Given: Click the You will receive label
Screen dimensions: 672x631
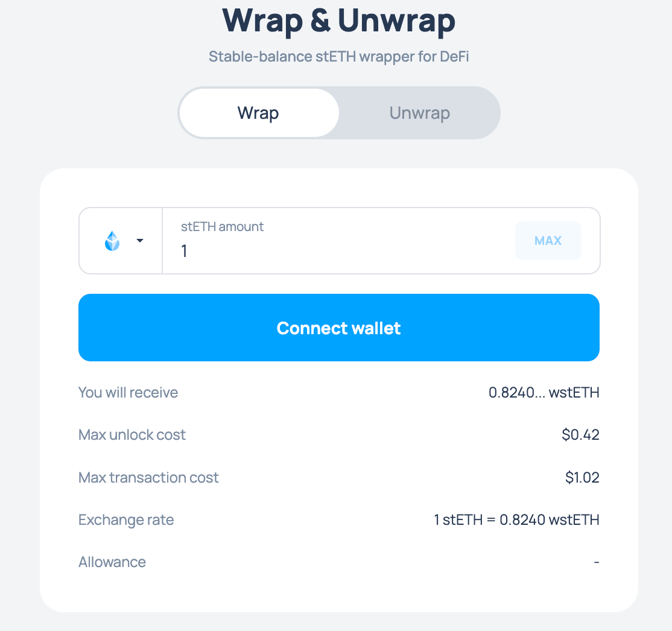Looking at the screenshot, I should click(x=128, y=393).
